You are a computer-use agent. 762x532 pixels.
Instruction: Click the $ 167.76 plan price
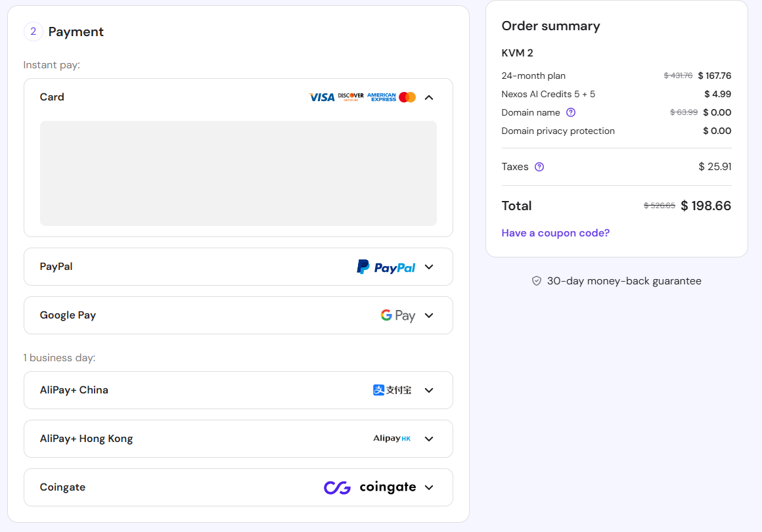(x=715, y=76)
